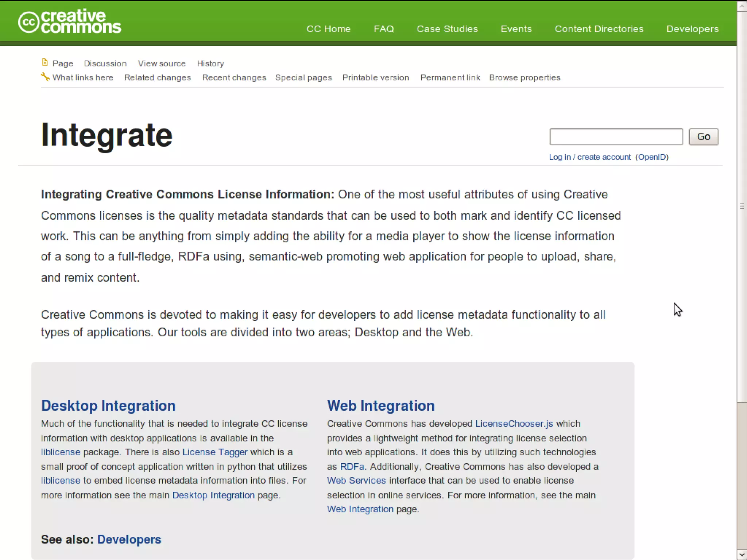The width and height of the screenshot is (747, 560).
Task: Open the FAQ navigation item
Action: point(384,29)
